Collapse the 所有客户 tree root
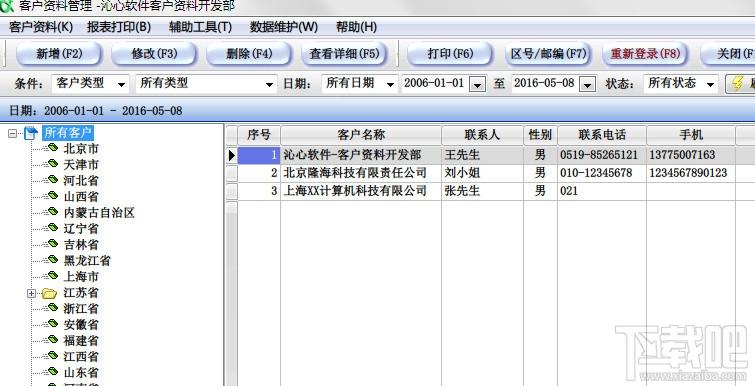The image size is (755, 386). tap(12, 133)
